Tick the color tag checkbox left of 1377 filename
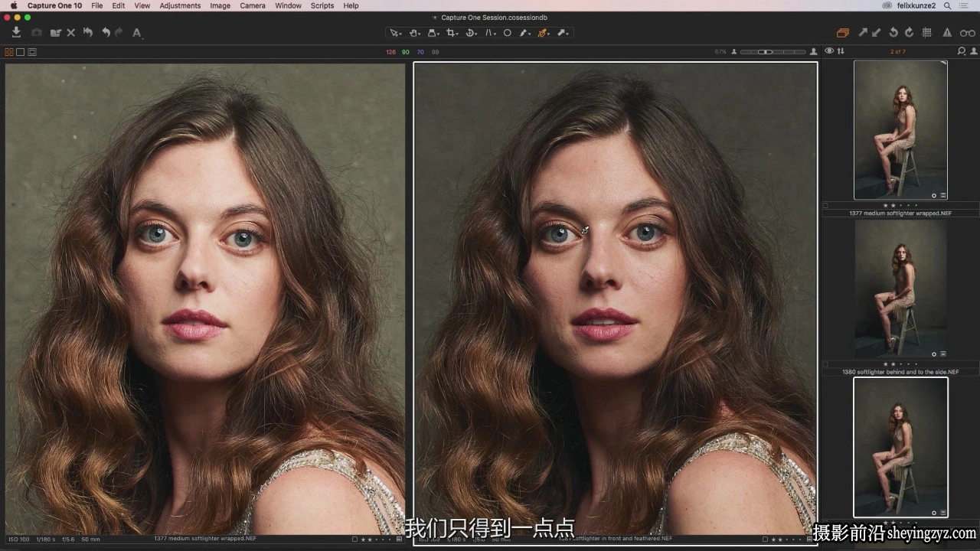 pyautogui.click(x=825, y=205)
